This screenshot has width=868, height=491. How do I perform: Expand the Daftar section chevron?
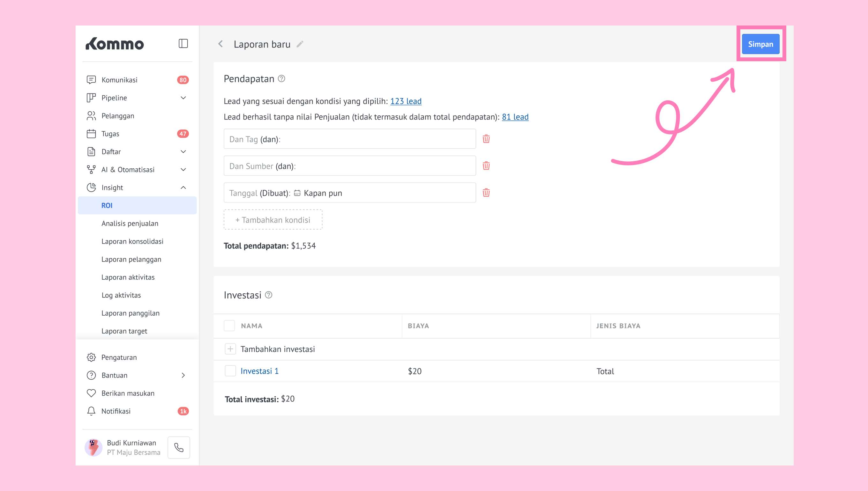[x=183, y=152]
